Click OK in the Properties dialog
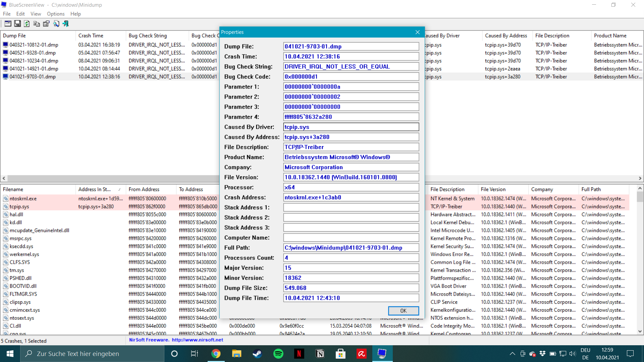Viewport: 644px width, 362px height. (x=404, y=311)
